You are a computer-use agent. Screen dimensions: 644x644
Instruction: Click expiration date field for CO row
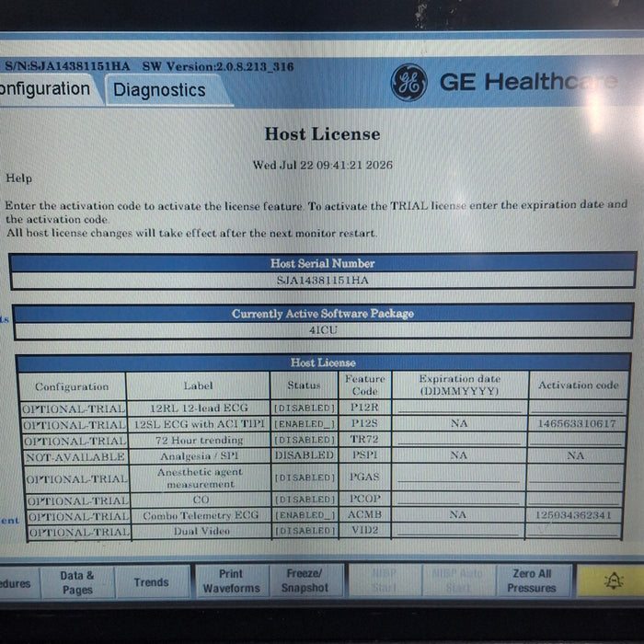tap(458, 499)
